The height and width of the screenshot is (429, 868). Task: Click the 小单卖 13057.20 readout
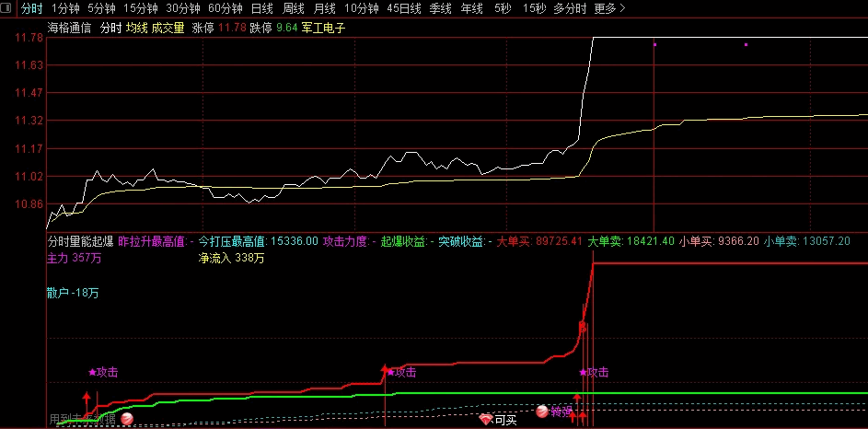(807, 241)
